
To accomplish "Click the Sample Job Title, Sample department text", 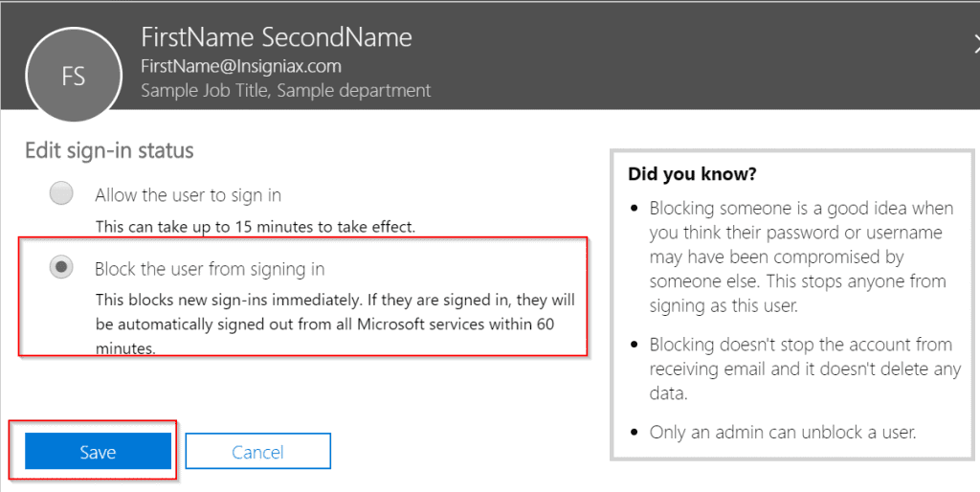I will point(285,91).
